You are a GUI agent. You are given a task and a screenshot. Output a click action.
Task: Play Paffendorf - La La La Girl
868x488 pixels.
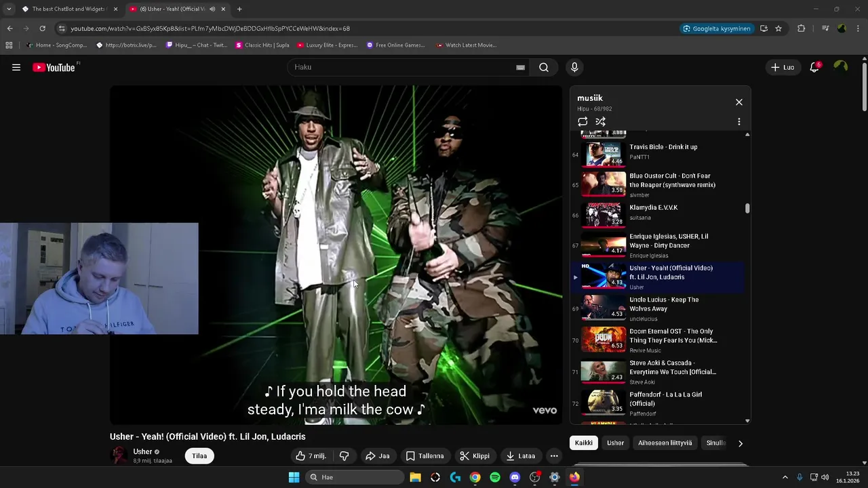tap(657, 404)
